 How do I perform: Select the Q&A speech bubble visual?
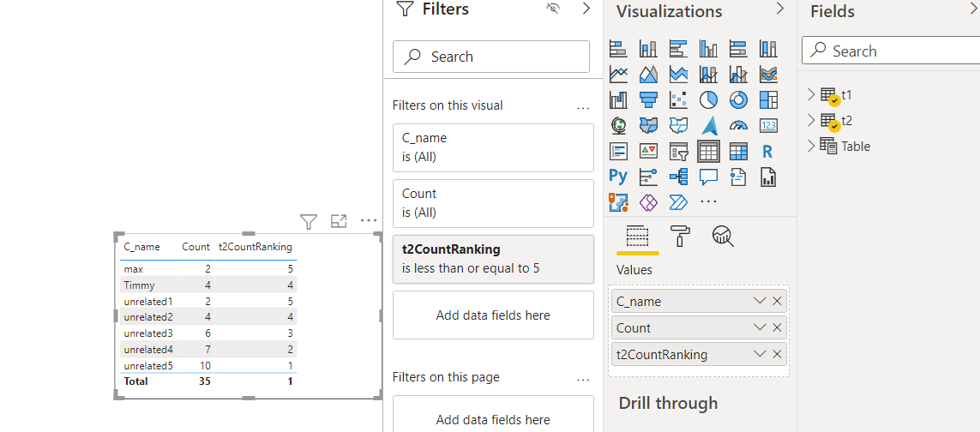pos(708,177)
